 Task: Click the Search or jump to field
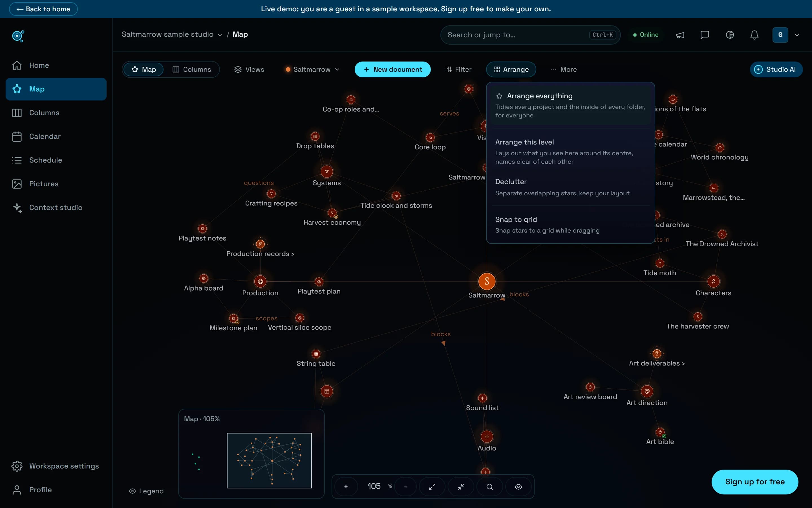click(x=530, y=35)
